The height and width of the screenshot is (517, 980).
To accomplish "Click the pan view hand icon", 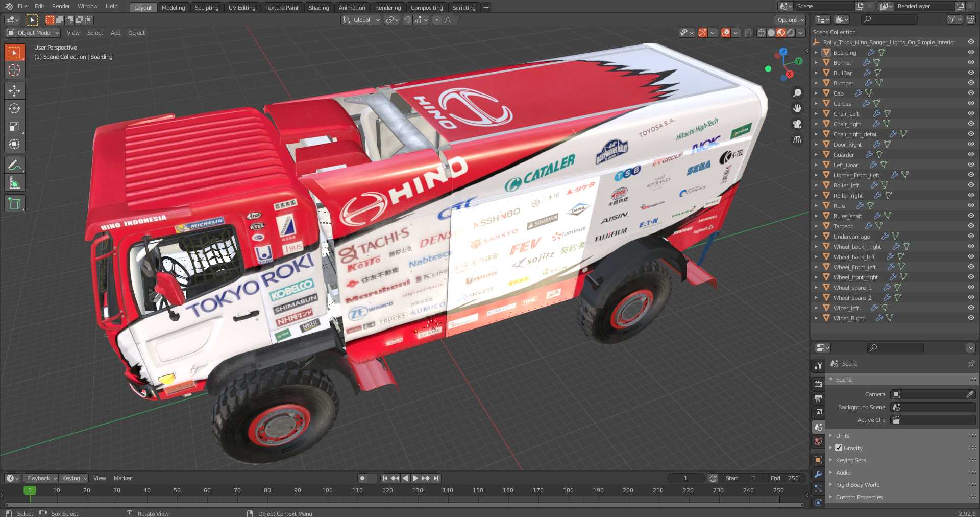I will point(797,108).
